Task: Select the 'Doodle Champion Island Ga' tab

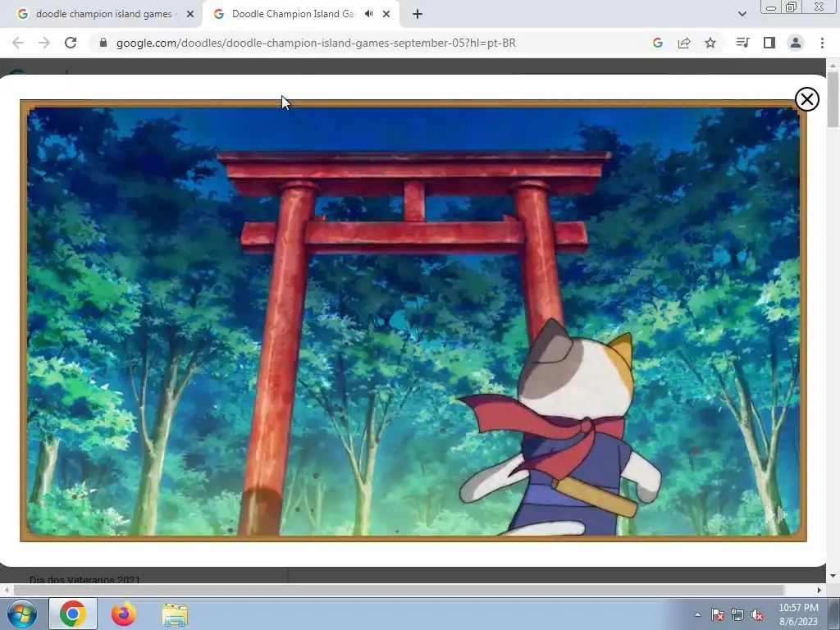Action: (292, 14)
